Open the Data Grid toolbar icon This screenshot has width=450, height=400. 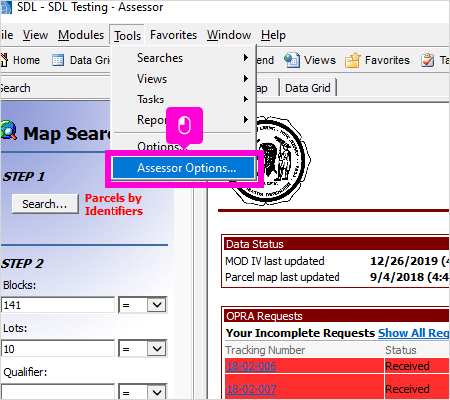58,60
